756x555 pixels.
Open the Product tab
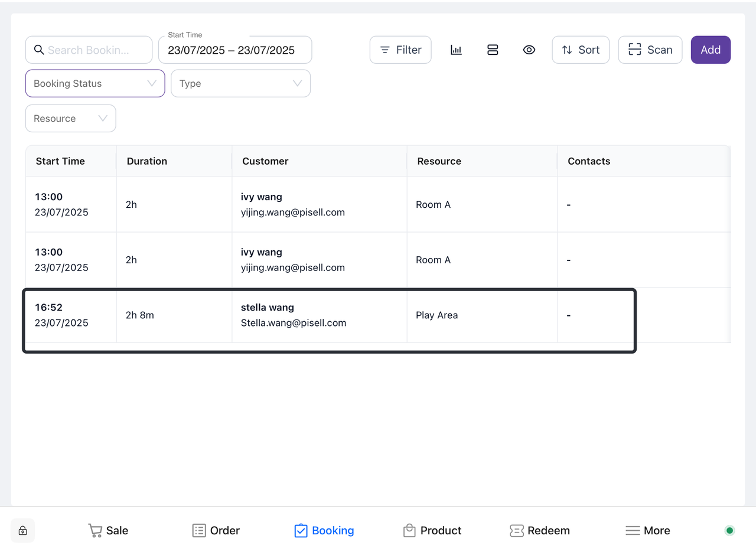[x=432, y=530]
